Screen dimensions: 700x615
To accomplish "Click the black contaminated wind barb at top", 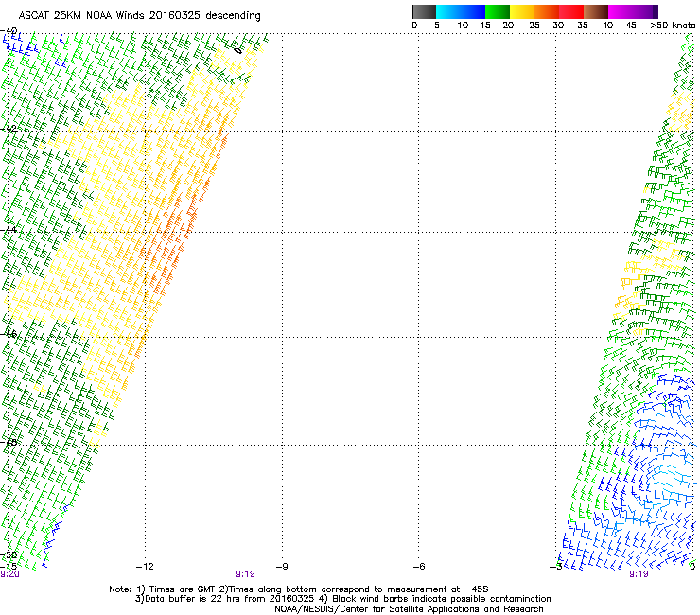I will click(237, 49).
